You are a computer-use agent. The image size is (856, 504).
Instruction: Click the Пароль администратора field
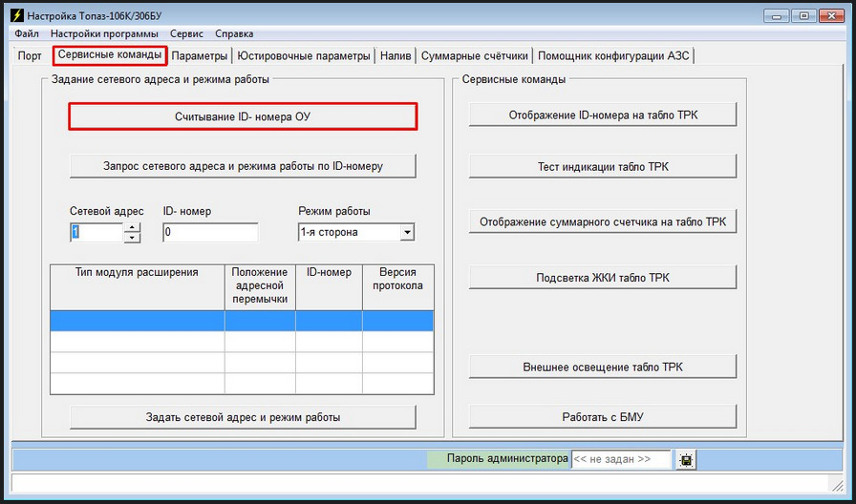click(x=621, y=460)
